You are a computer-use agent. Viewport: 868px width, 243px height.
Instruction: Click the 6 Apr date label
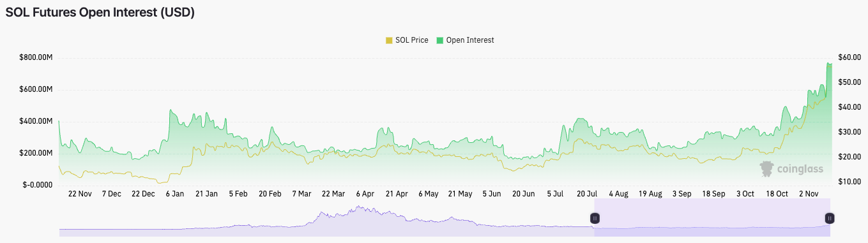[x=365, y=193]
